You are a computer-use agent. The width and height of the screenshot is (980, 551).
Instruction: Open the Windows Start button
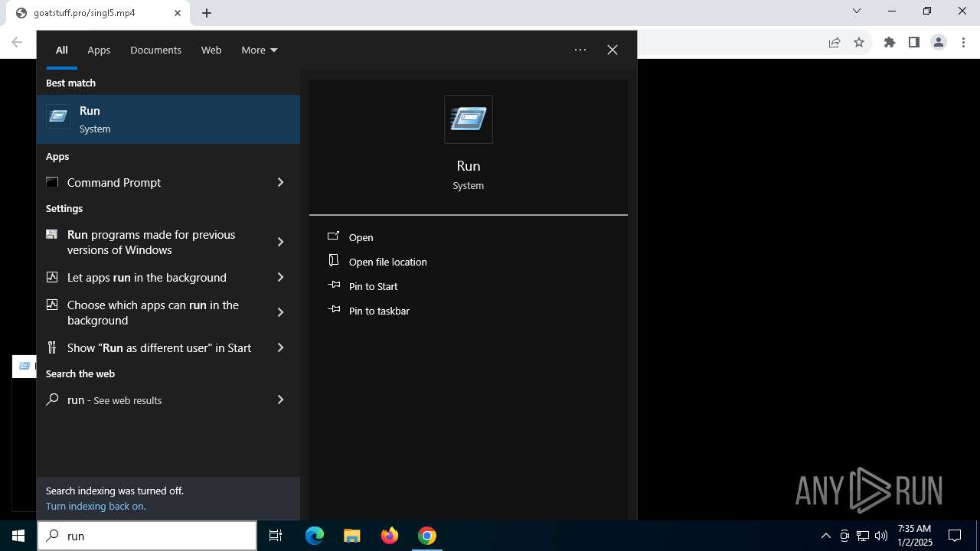18,536
